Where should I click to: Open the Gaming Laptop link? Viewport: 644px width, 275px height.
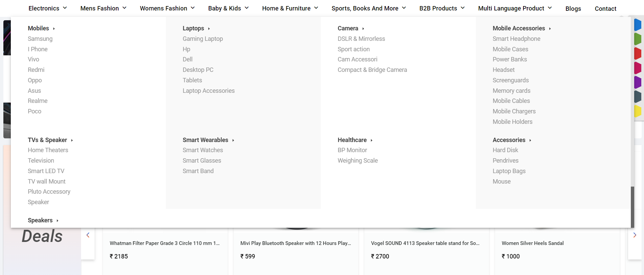click(x=203, y=39)
